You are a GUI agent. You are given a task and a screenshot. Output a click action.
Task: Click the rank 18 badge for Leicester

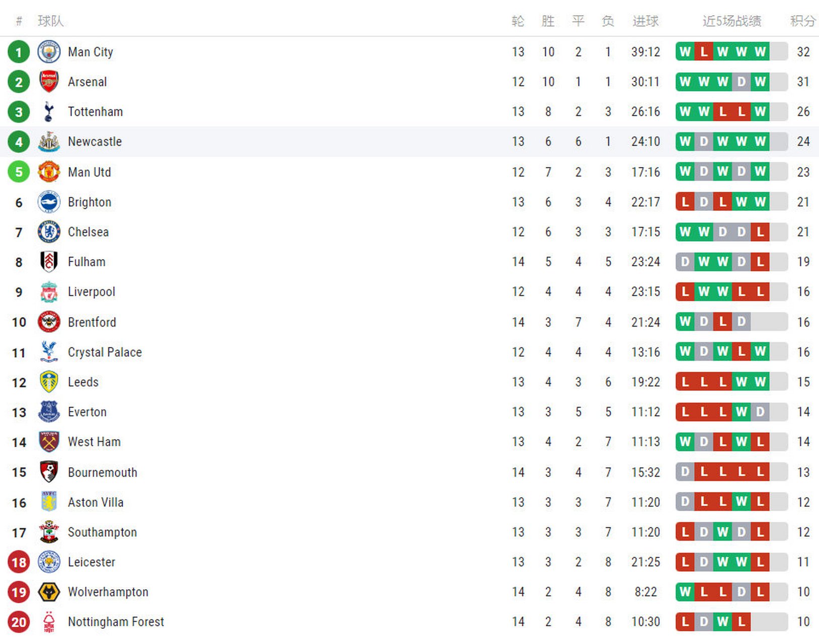19,562
